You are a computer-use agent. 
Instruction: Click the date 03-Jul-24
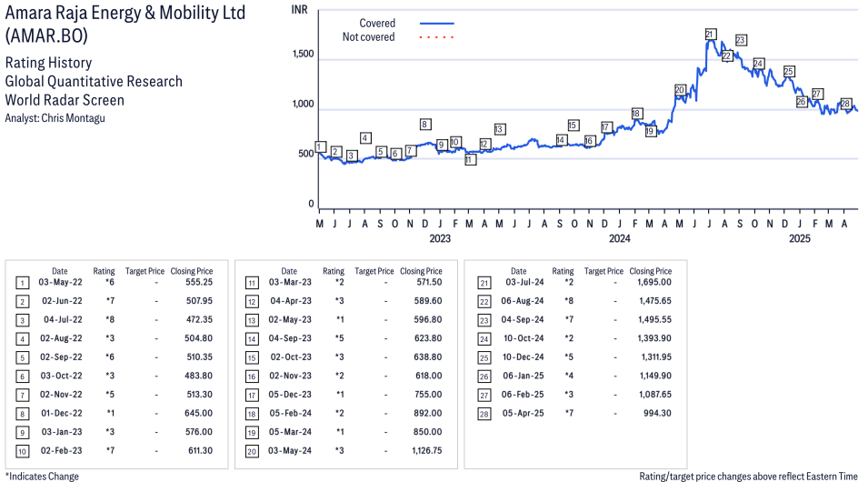tap(524, 282)
